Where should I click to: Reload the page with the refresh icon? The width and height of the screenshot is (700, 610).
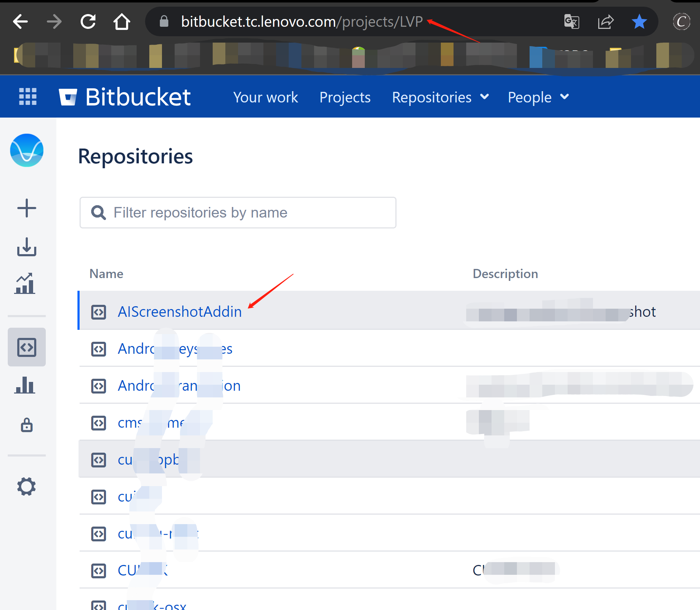coord(88,22)
